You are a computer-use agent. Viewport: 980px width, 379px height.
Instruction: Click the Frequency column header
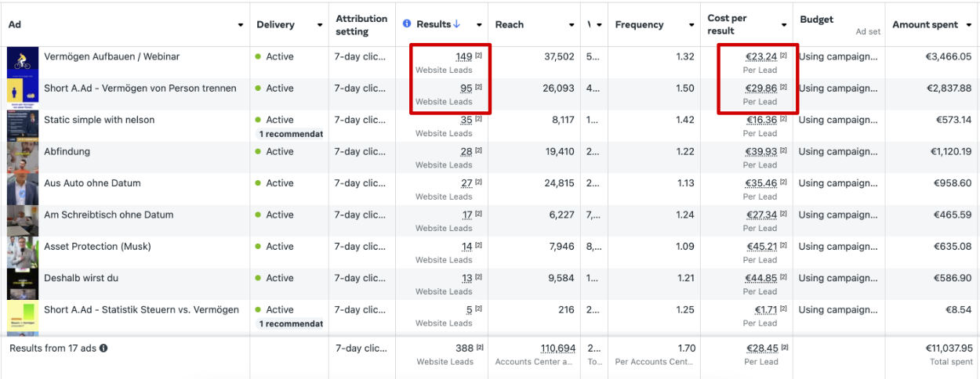[639, 24]
